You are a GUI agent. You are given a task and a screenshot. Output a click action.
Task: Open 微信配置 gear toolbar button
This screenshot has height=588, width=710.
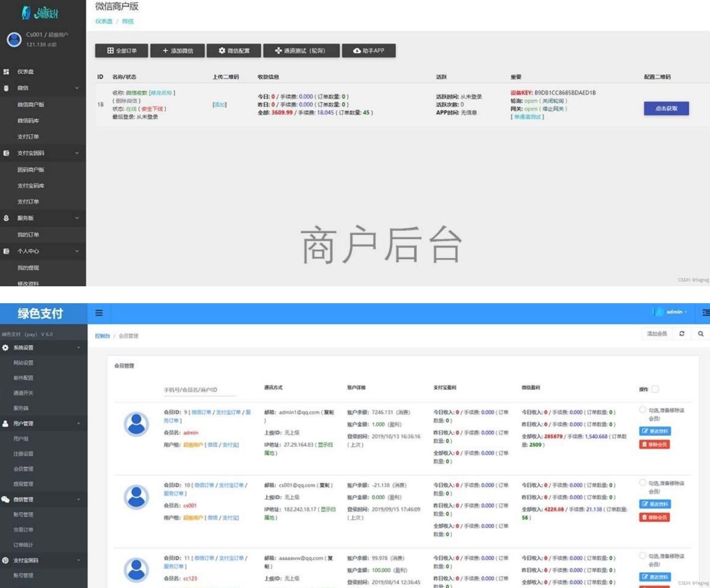pyautogui.click(x=234, y=51)
